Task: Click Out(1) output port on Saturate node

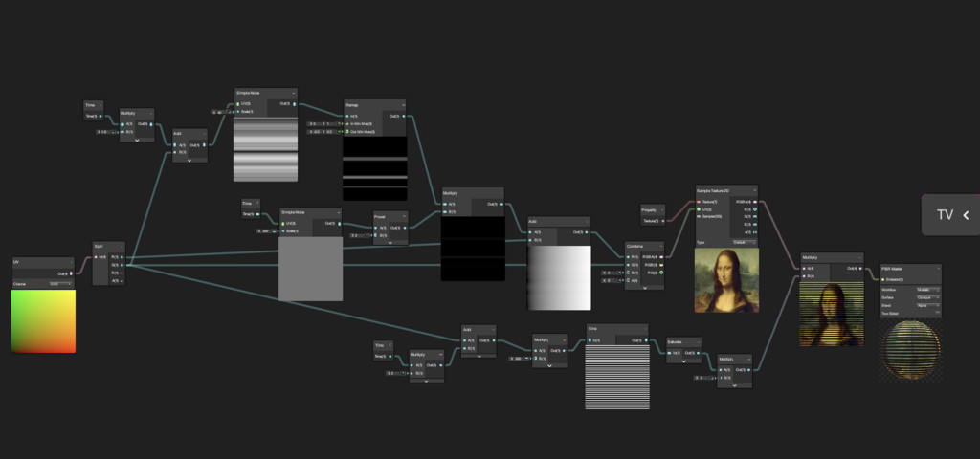Action: tap(699, 353)
